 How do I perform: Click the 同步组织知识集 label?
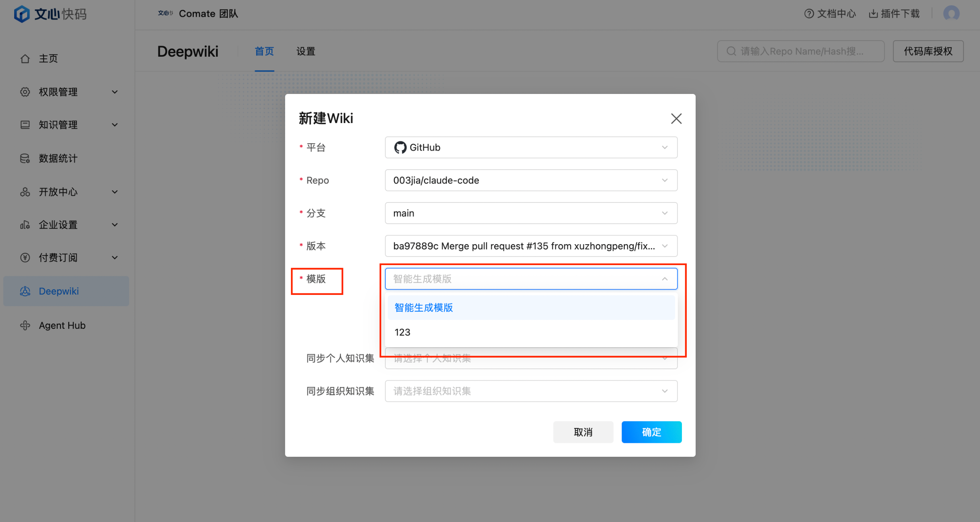pos(340,391)
